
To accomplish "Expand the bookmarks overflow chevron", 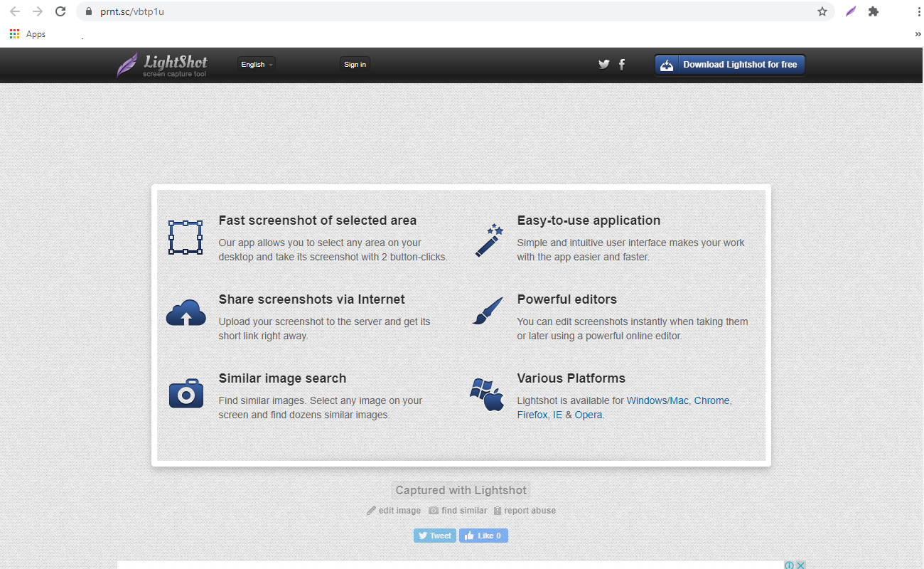I will 918,34.
